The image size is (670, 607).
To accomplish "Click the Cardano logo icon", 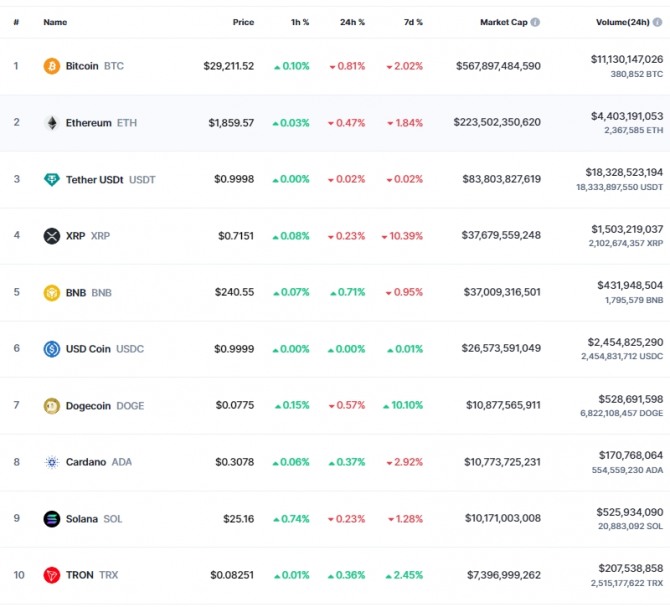I will [x=52, y=462].
